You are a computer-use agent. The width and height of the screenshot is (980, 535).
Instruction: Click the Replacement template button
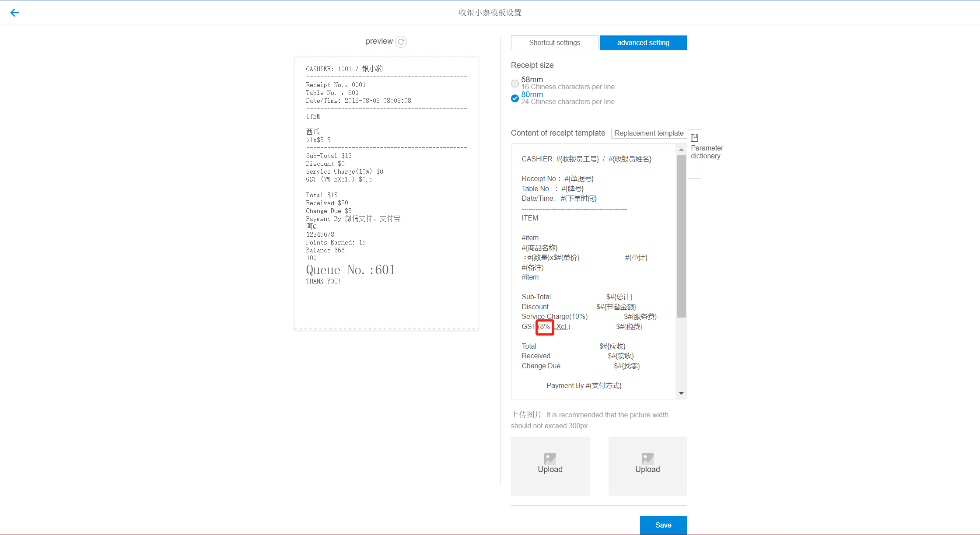click(x=649, y=133)
